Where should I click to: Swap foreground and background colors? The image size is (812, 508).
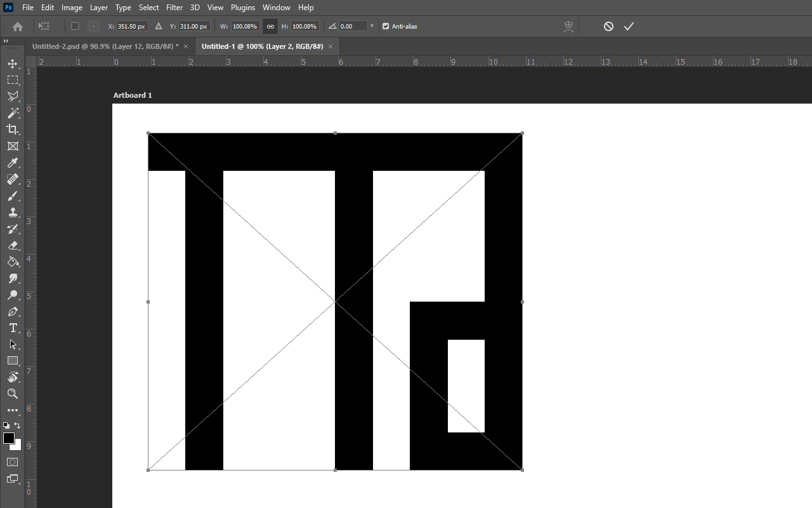[x=17, y=425]
